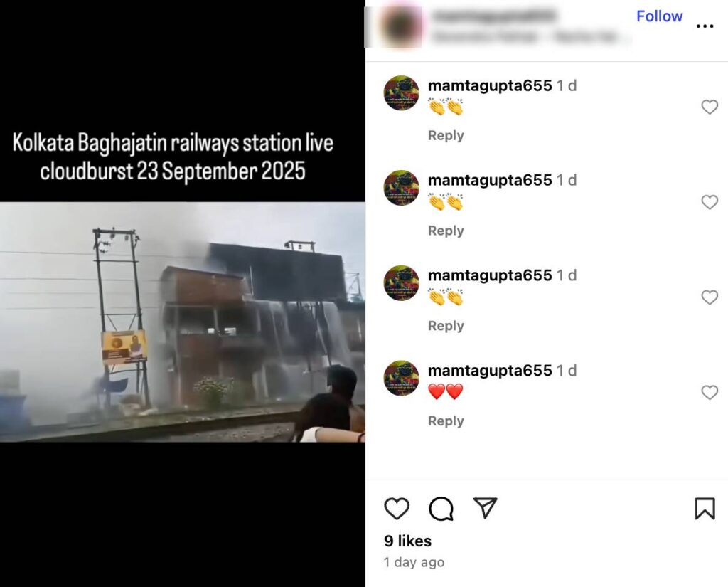
Task: Reply to the second mamtagupta655 comment
Action: pyautogui.click(x=446, y=231)
